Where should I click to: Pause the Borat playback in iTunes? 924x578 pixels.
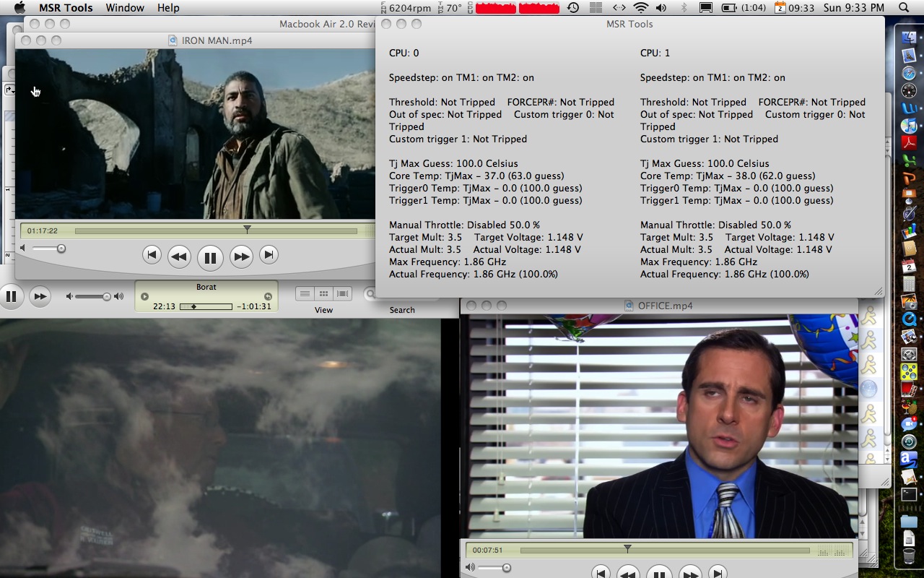(11, 296)
